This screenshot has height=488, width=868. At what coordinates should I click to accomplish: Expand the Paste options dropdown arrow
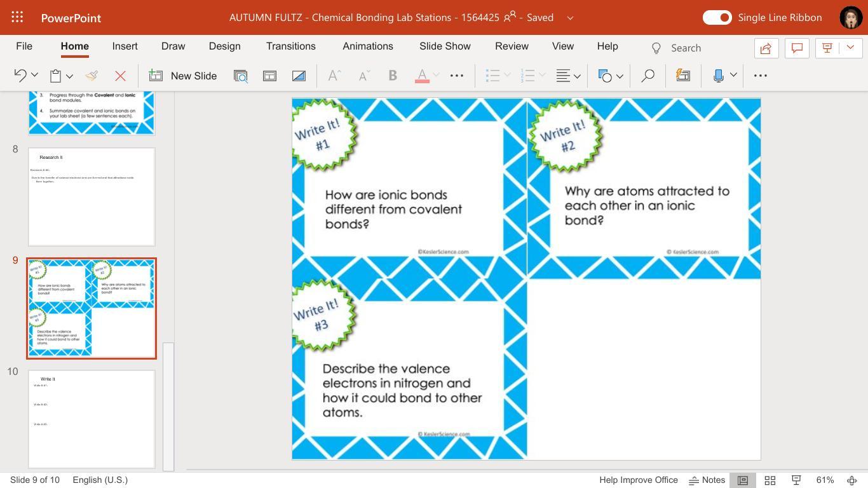click(69, 76)
